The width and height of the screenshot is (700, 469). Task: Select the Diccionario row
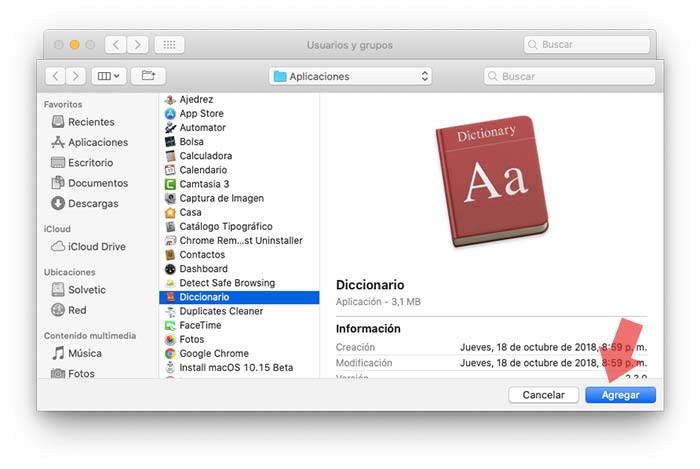tap(239, 297)
